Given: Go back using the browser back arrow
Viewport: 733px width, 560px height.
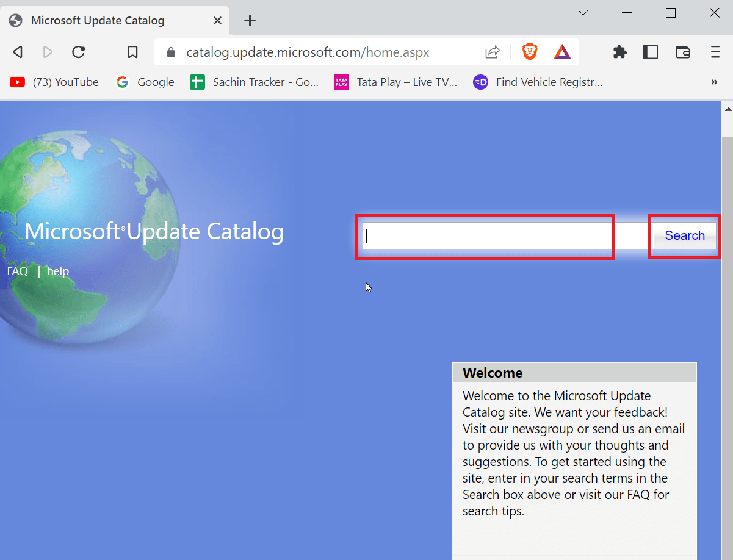Looking at the screenshot, I should coord(18,52).
